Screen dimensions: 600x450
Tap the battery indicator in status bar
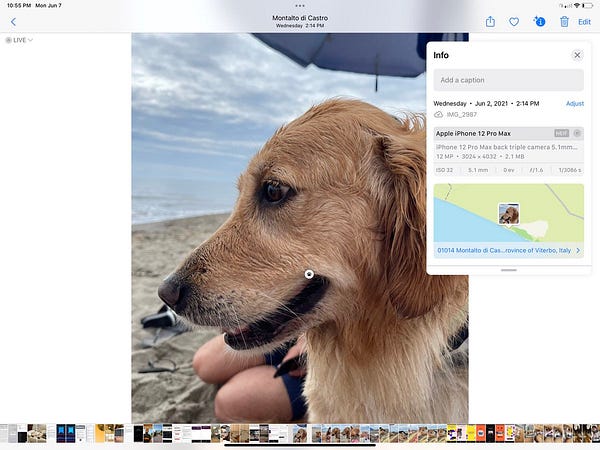pyautogui.click(x=587, y=5)
